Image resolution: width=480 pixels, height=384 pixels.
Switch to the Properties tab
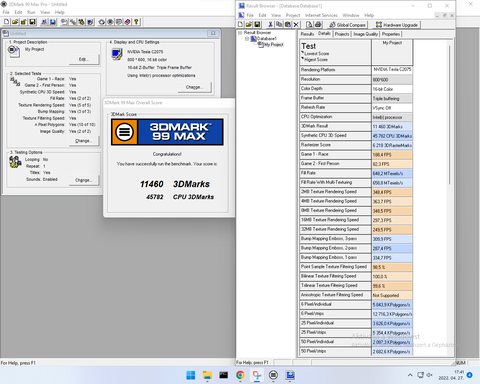[x=391, y=34]
